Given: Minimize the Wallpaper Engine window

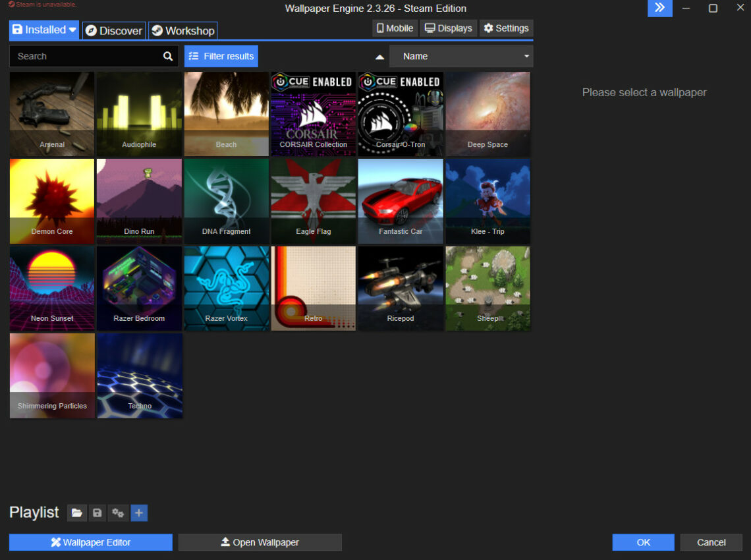Looking at the screenshot, I should 686,8.
